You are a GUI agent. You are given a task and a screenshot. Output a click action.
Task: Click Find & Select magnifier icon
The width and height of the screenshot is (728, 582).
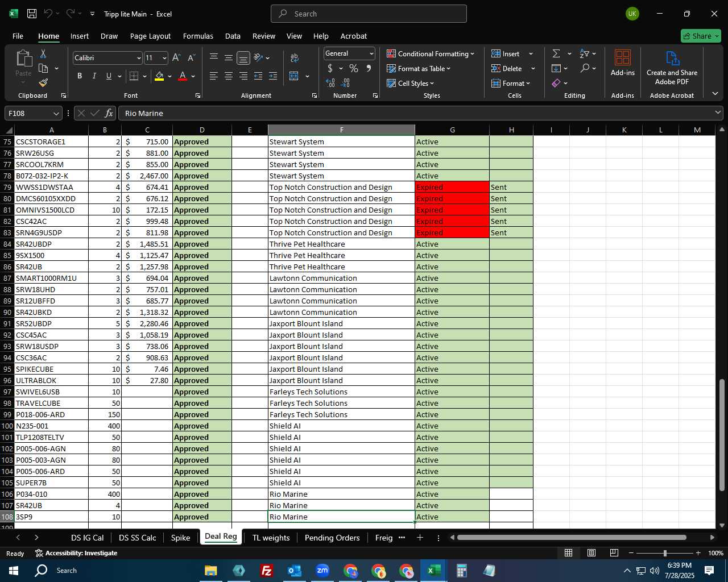point(585,68)
